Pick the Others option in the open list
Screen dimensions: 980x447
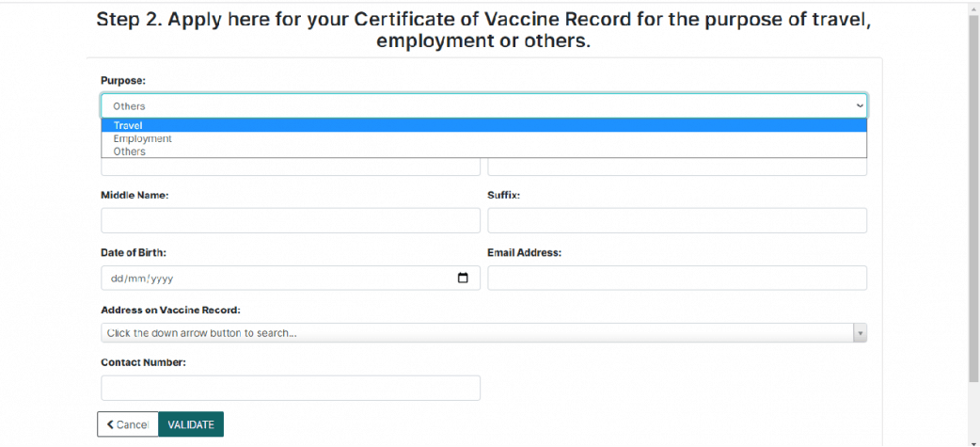tap(130, 152)
